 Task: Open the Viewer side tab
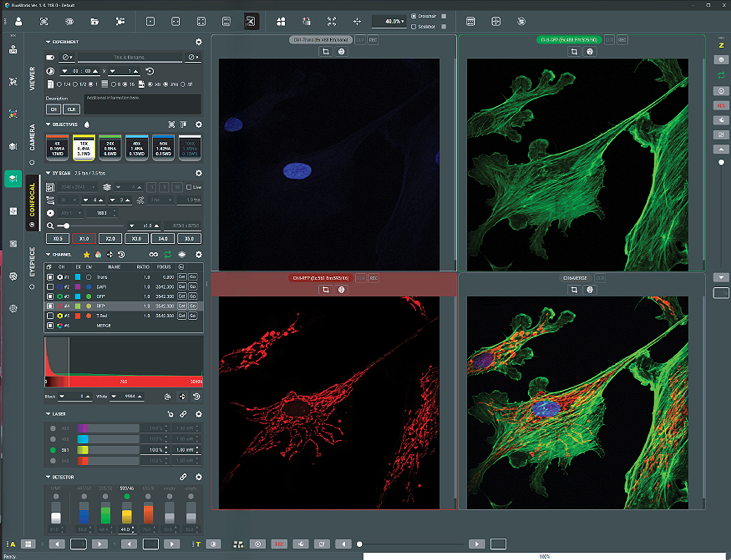(x=32, y=78)
